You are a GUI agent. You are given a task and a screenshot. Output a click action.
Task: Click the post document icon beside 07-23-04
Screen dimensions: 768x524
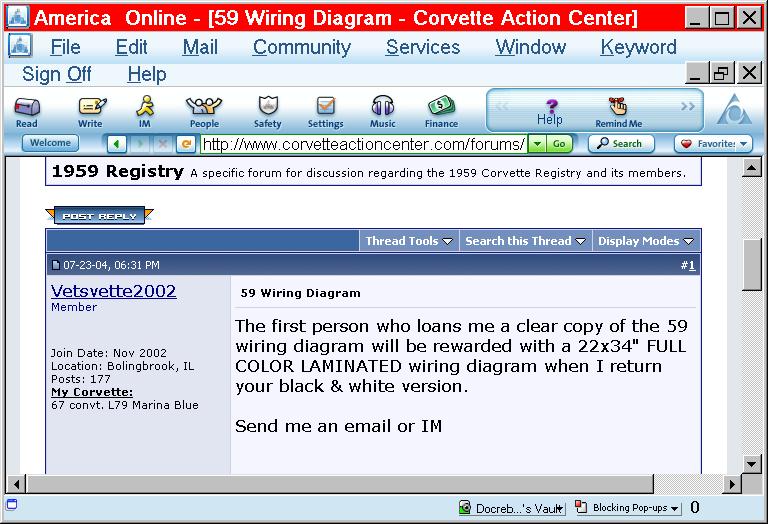[x=56, y=265]
